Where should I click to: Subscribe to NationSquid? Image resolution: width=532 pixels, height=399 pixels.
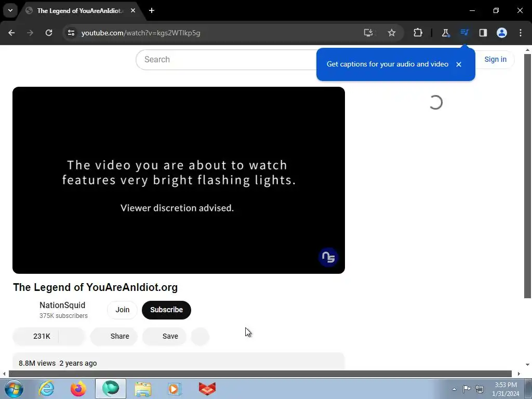click(166, 310)
